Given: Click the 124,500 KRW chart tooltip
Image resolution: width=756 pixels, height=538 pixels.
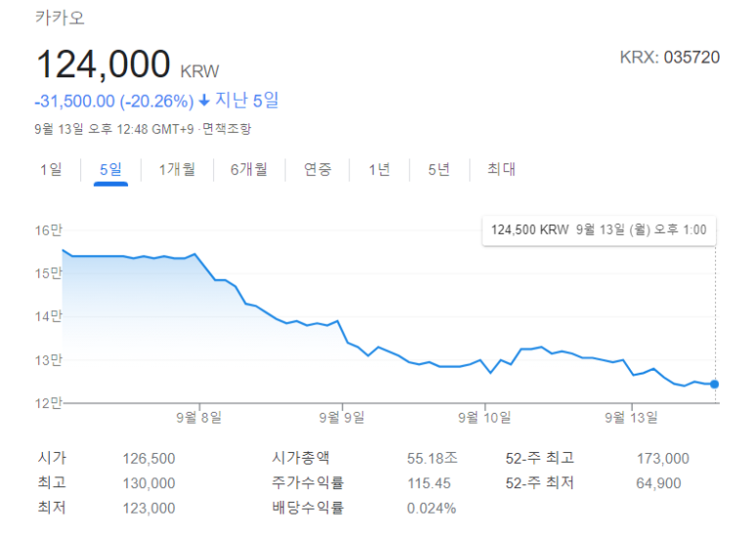Looking at the screenshot, I should tap(599, 230).
